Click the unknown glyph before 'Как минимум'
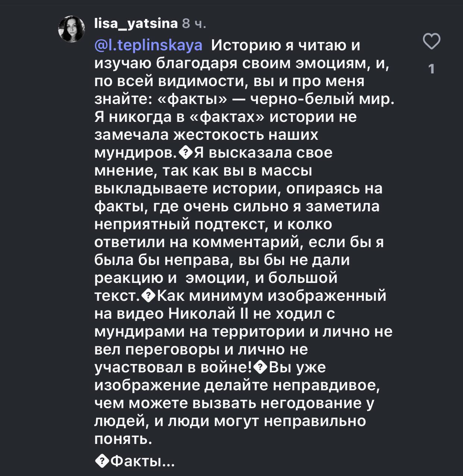Viewport: 463px width, 476px height. [150, 296]
